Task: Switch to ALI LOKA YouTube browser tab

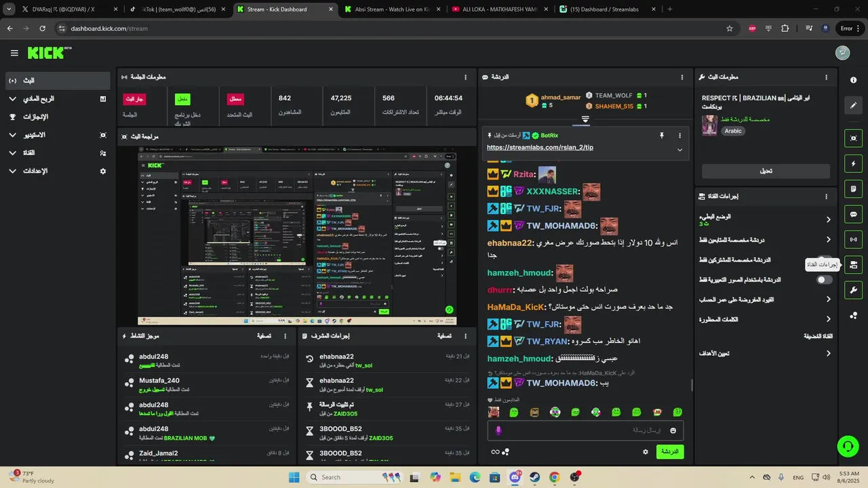Action: 499,9
